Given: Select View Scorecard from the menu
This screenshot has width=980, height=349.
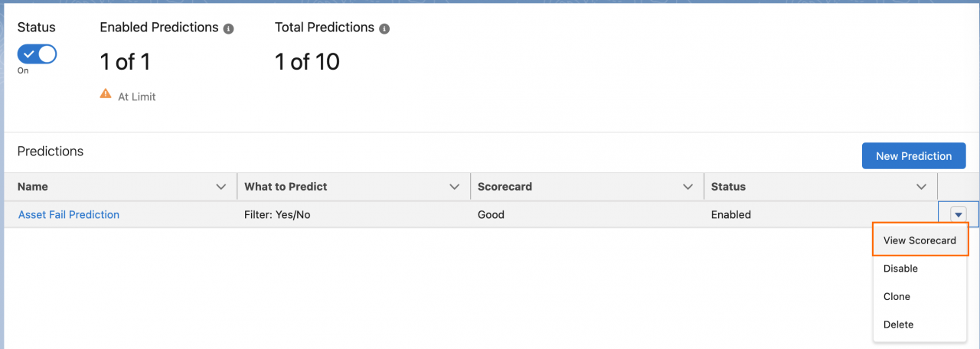Looking at the screenshot, I should coord(920,240).
